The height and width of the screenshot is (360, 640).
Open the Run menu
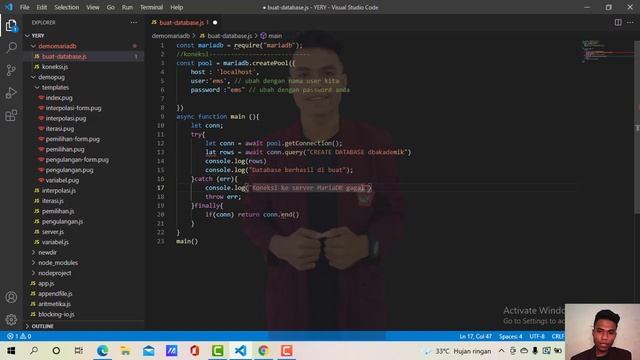click(127, 7)
